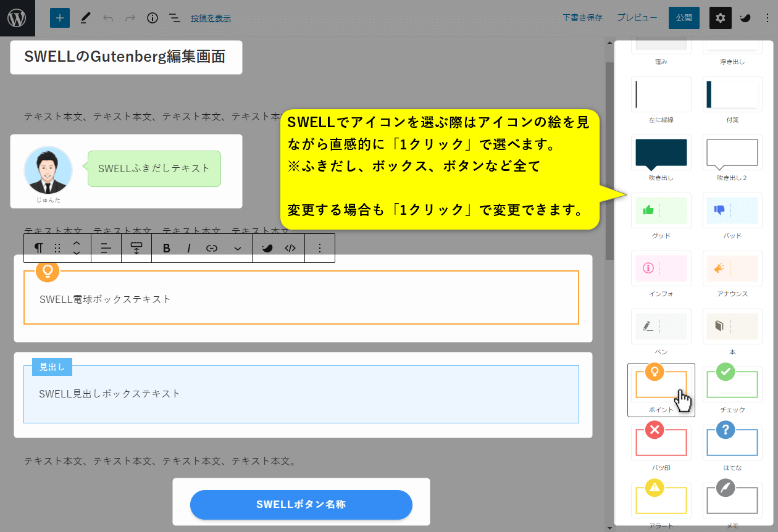The height and width of the screenshot is (532, 778).
Task: Click the inline code icon
Action: 290,248
